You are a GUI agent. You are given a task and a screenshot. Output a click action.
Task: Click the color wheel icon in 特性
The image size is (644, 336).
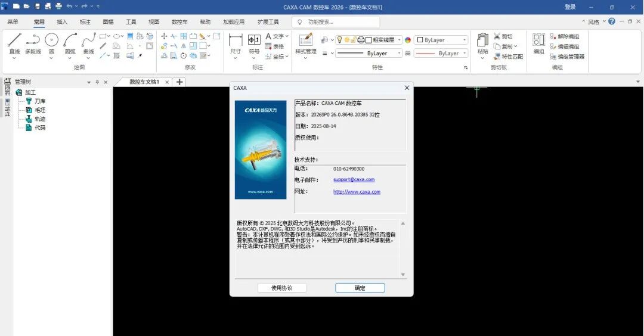click(x=408, y=40)
